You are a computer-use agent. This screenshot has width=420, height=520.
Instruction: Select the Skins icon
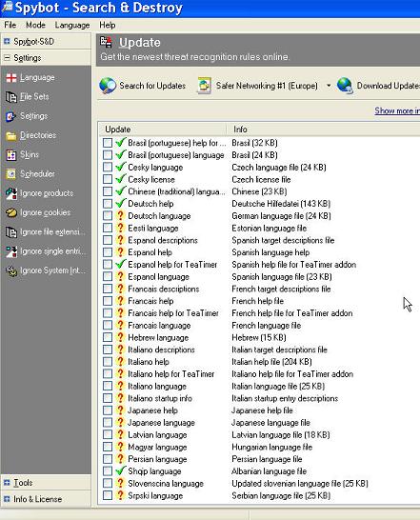pyautogui.click(x=11, y=155)
